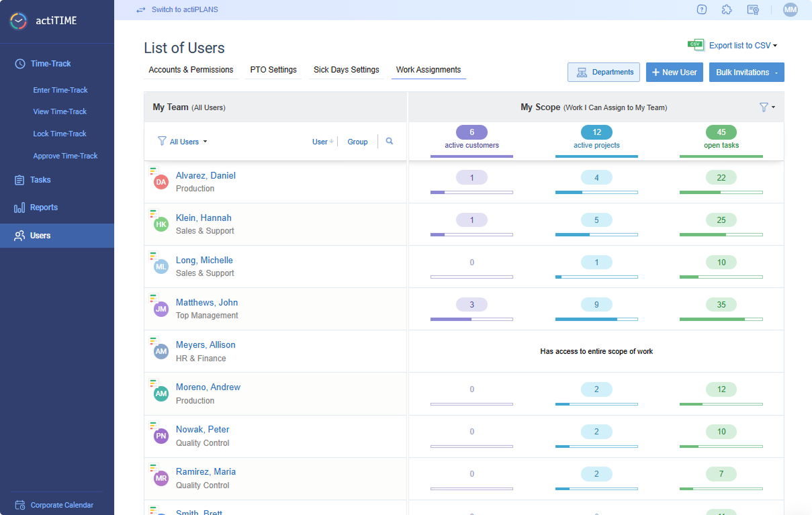Click the filter funnel icon in My Scope

(x=765, y=106)
